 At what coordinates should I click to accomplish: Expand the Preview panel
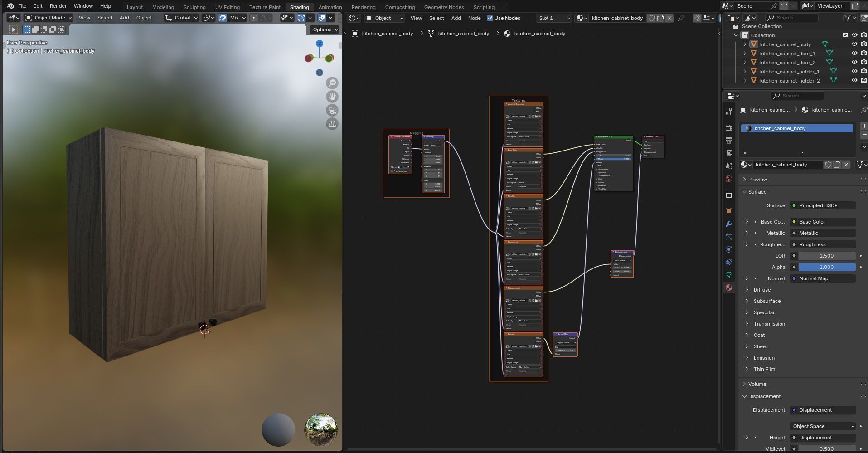point(757,180)
